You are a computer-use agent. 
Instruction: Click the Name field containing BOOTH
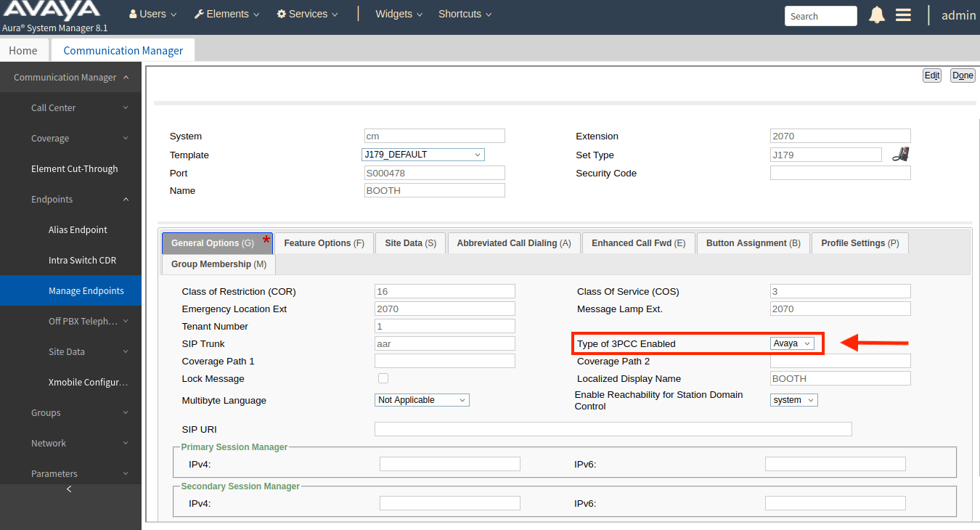(x=434, y=190)
